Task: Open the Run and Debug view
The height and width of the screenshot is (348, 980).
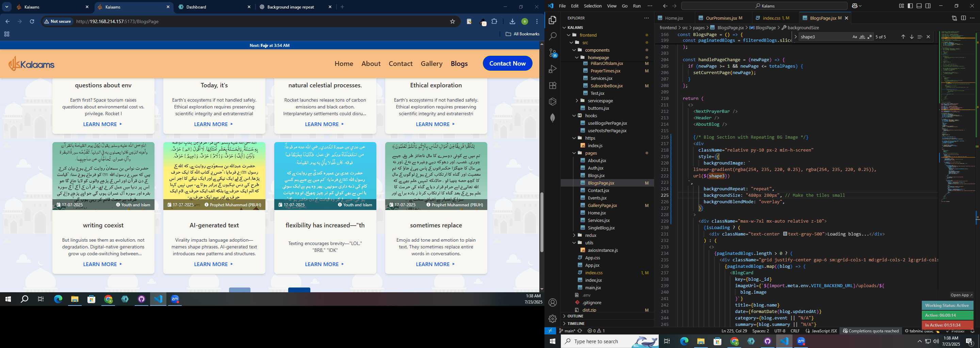Action: (x=553, y=69)
